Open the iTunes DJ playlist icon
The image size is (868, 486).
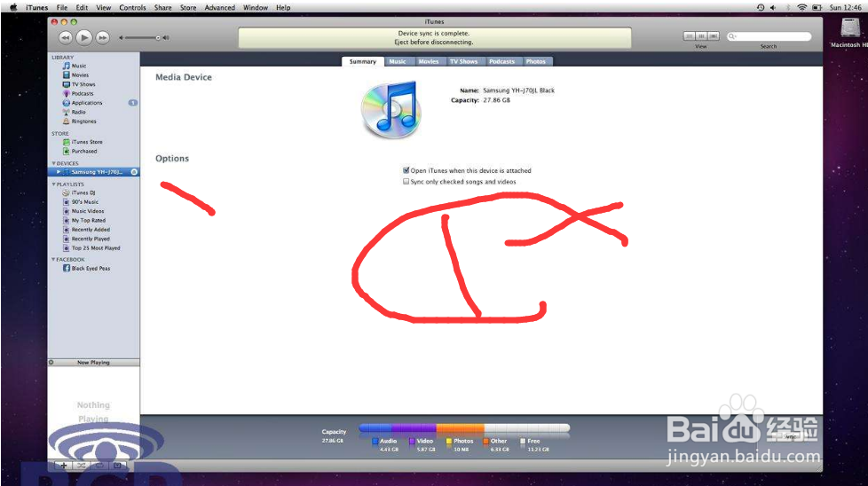67,193
